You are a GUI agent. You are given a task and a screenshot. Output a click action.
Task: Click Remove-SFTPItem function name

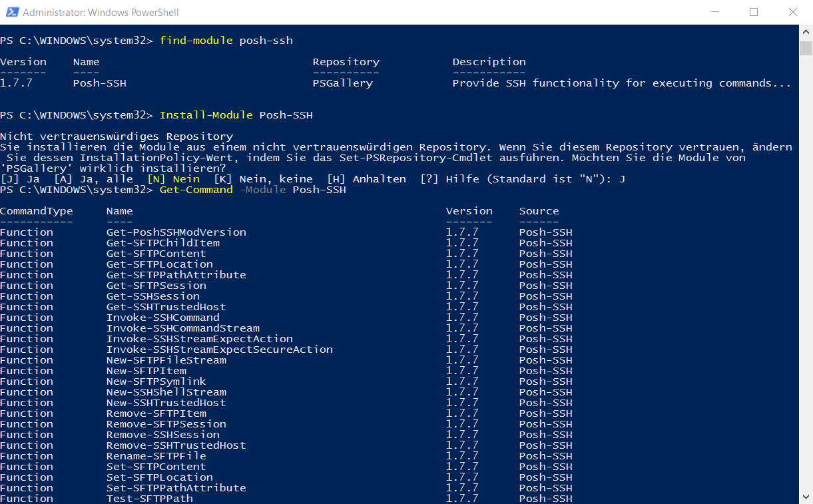pyautogui.click(x=156, y=413)
